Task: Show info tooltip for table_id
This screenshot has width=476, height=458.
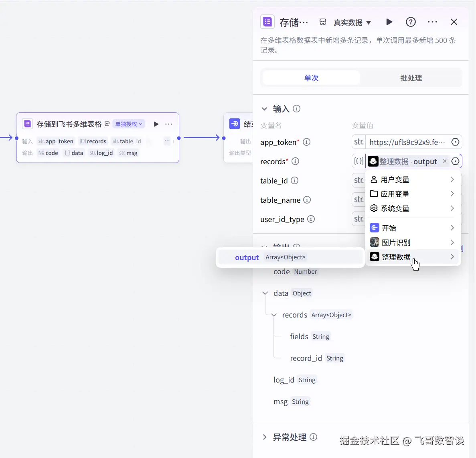Action: 294,181
